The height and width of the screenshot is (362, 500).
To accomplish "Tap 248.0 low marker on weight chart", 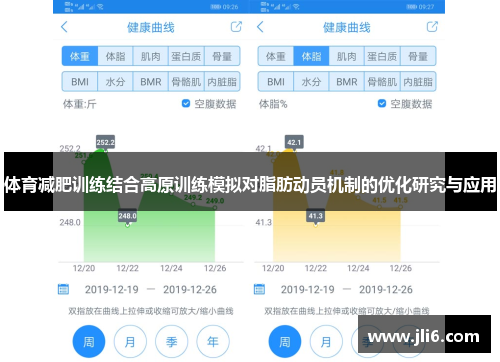I will [127, 216].
